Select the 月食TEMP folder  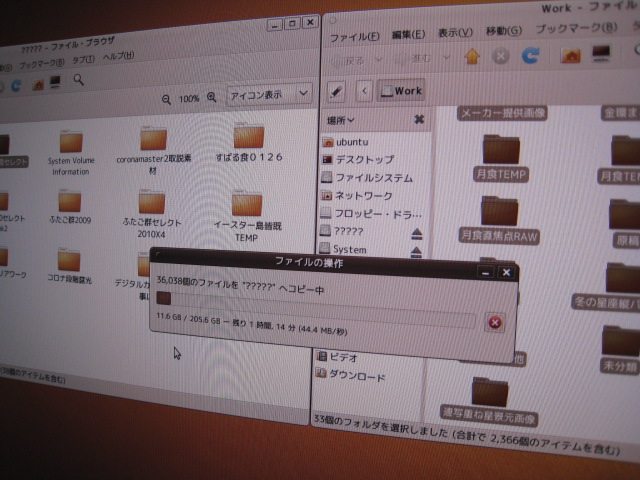(502, 156)
